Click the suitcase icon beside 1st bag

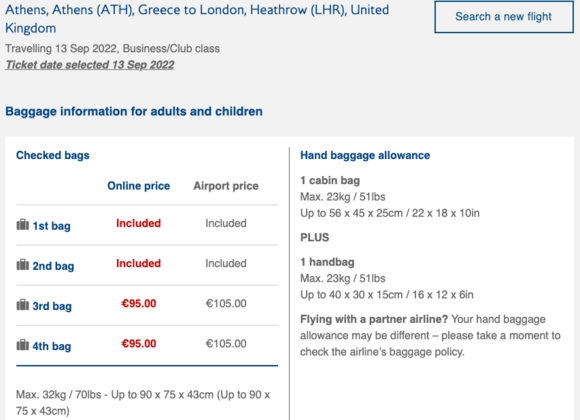click(x=23, y=225)
